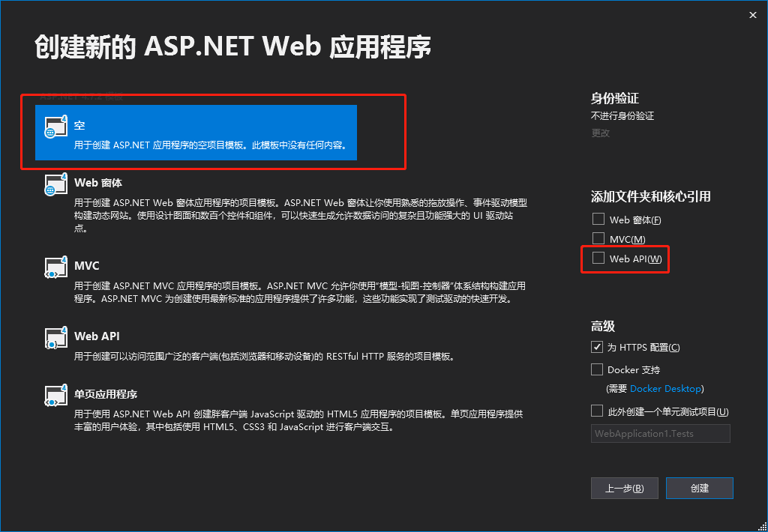Select the MVC template title
Screen dimensions: 768x532
tap(87, 266)
